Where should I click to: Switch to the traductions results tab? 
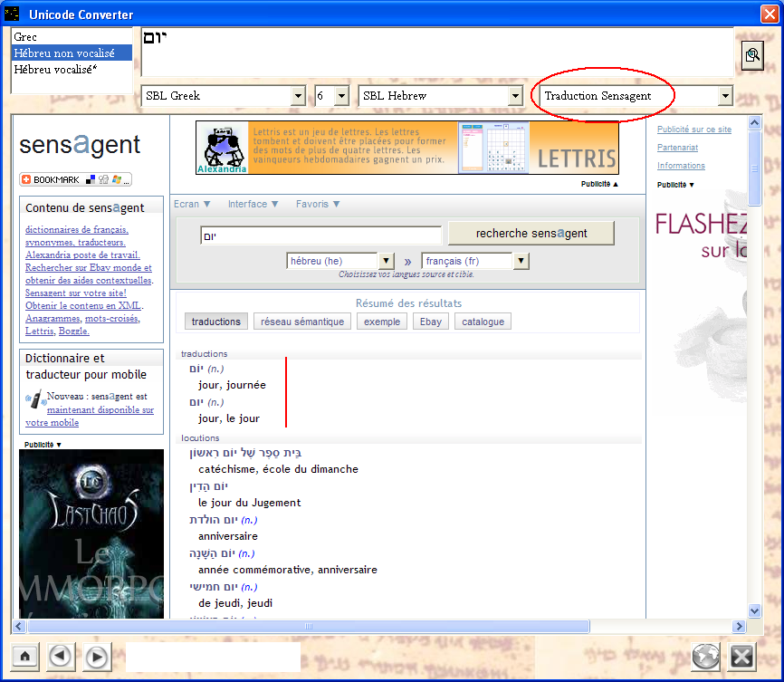tap(216, 322)
